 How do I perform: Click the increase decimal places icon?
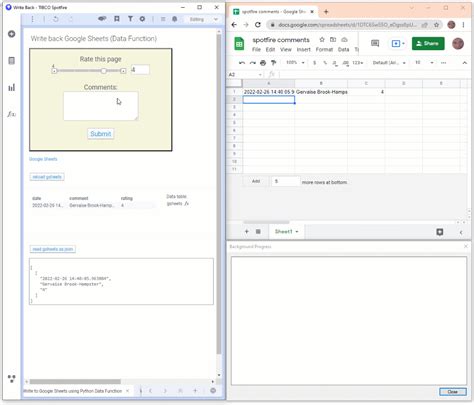345,63
